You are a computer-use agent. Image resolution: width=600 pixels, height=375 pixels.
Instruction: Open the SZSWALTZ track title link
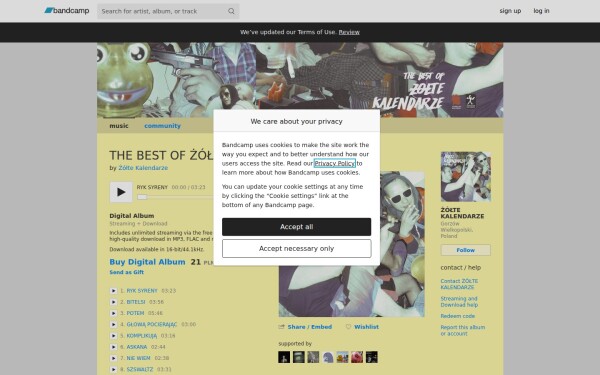140,369
